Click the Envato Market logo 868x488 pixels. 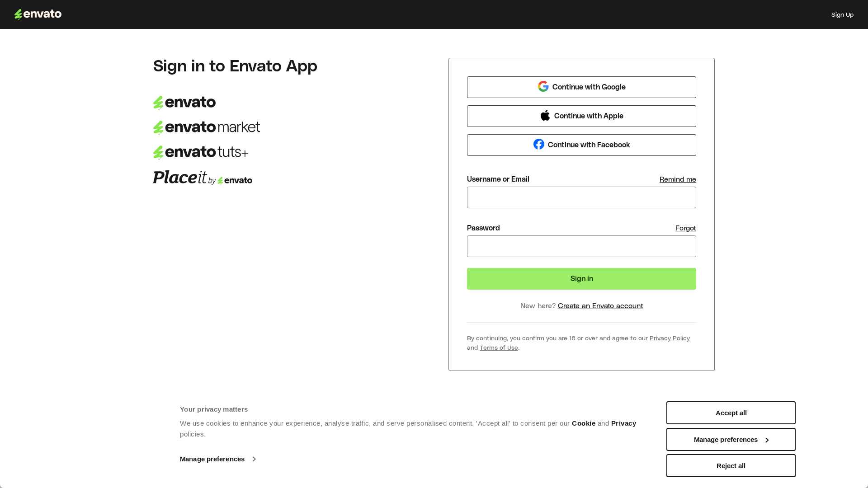tap(207, 128)
